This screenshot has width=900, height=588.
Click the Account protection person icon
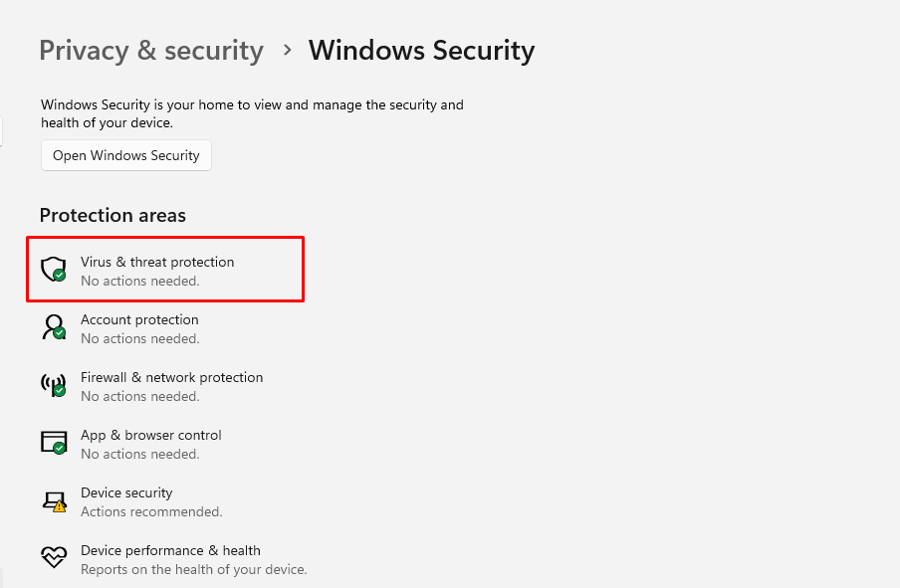pyautogui.click(x=53, y=327)
